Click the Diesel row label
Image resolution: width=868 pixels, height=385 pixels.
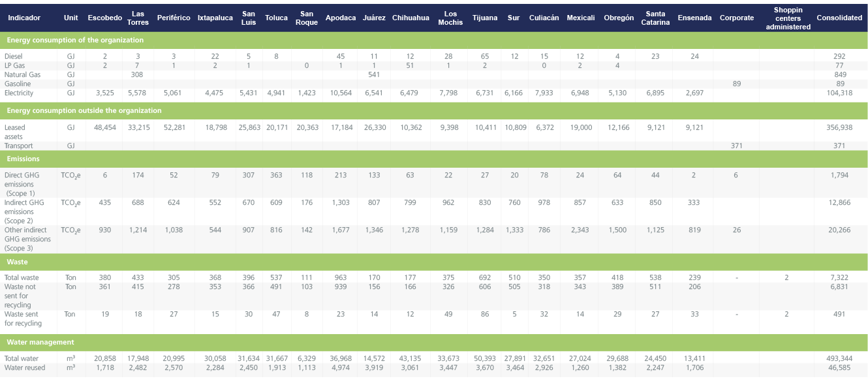[13, 57]
